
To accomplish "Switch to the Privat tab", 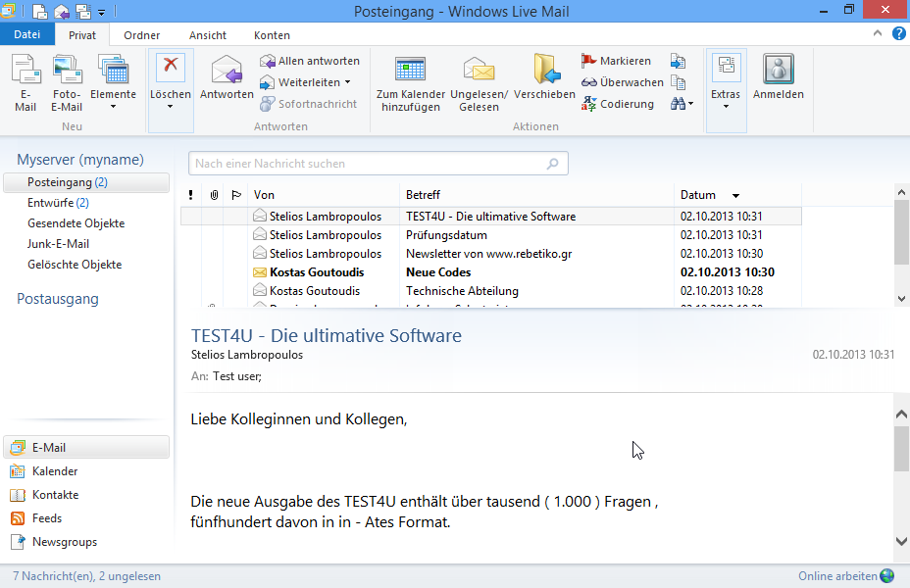I will (x=82, y=35).
